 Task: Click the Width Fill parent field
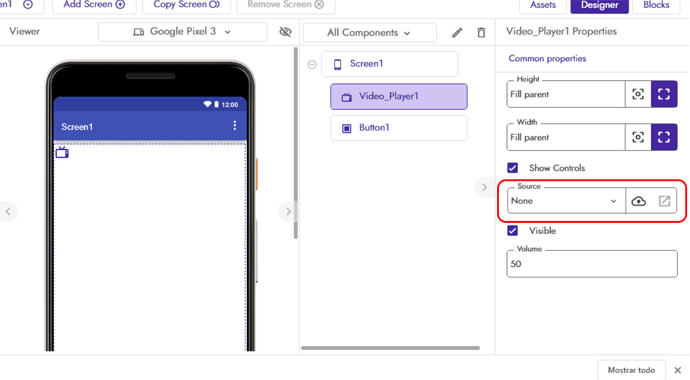pos(566,137)
